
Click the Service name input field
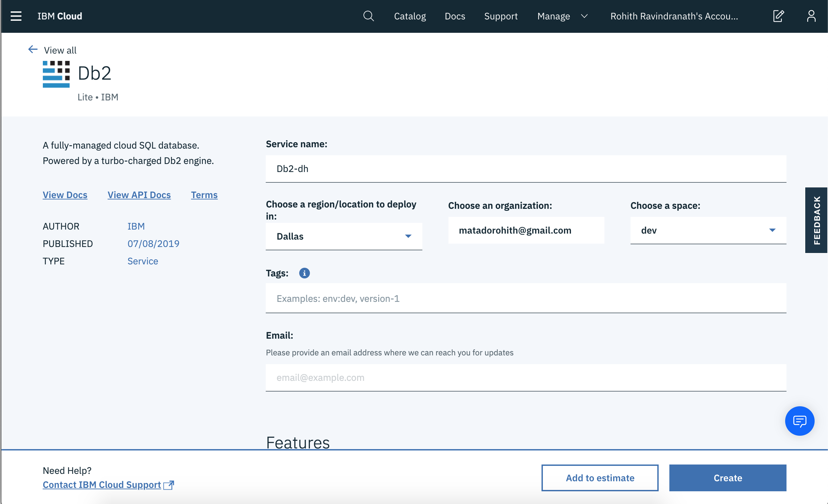pyautogui.click(x=525, y=169)
